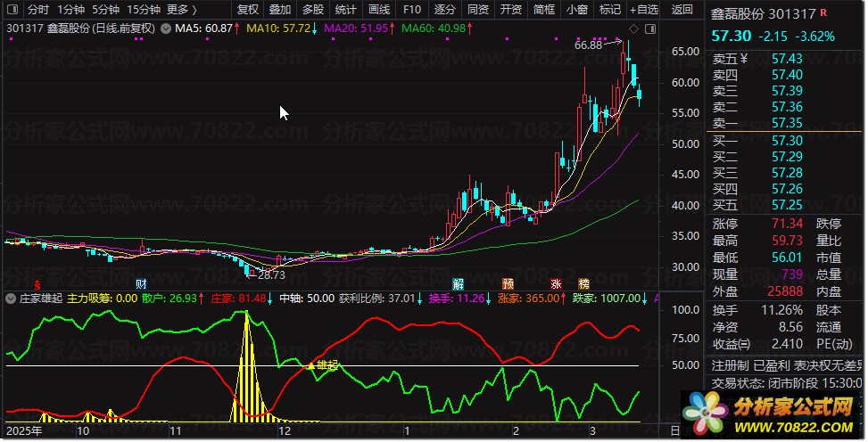Click the 66.88 high price label
The height and width of the screenshot is (442, 868).
click(x=588, y=45)
